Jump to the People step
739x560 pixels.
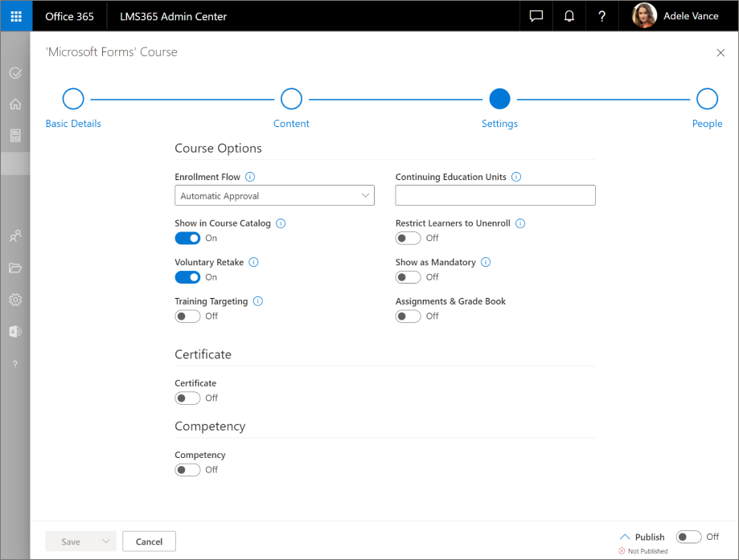pos(707,99)
